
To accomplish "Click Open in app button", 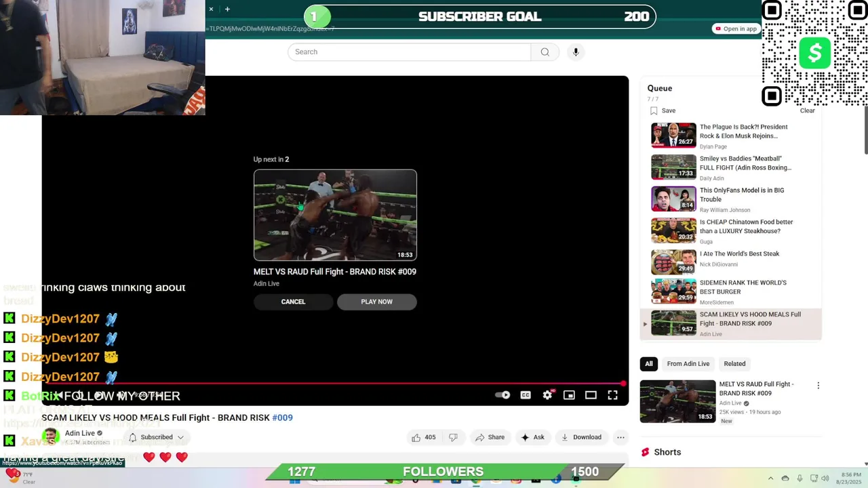I will pyautogui.click(x=735, y=28).
